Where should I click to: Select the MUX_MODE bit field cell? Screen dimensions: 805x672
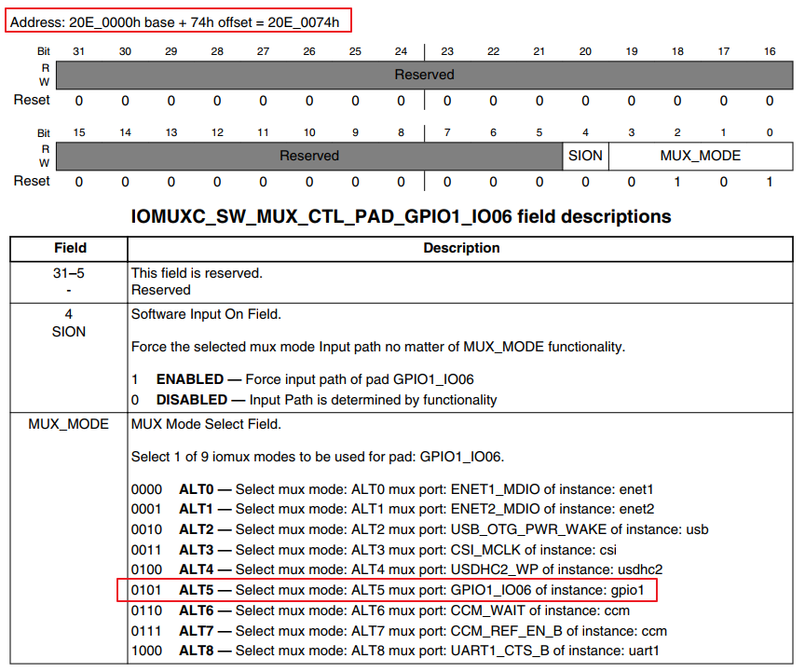tap(701, 156)
